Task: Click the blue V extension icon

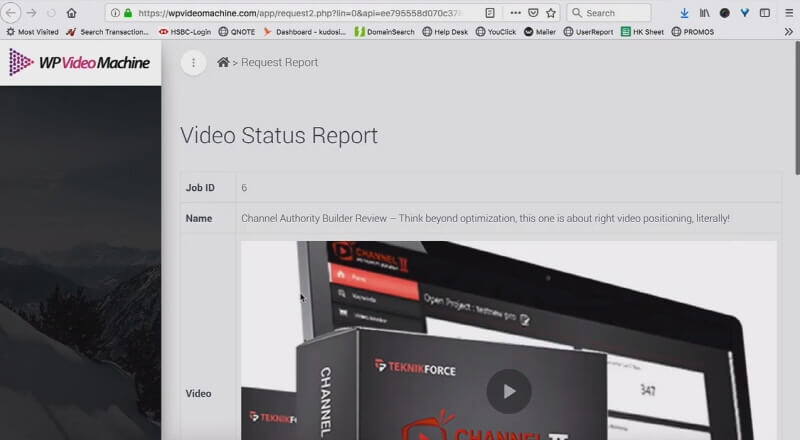Action: [x=744, y=13]
